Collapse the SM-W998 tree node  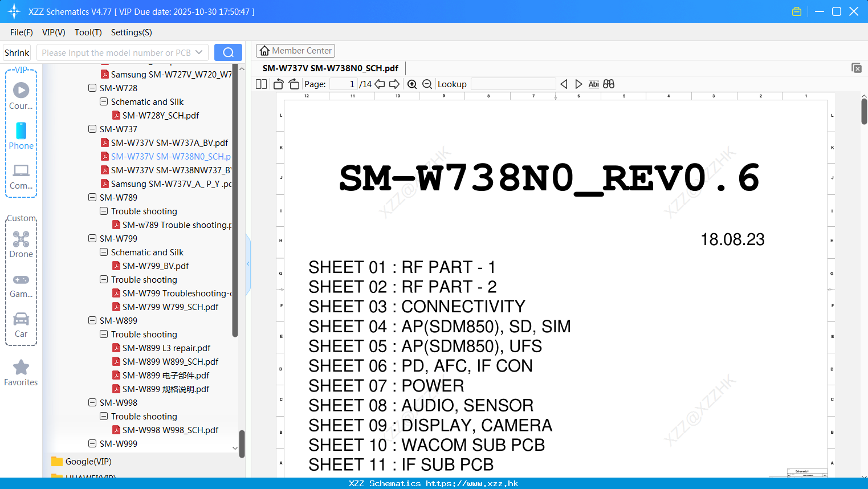(x=92, y=402)
